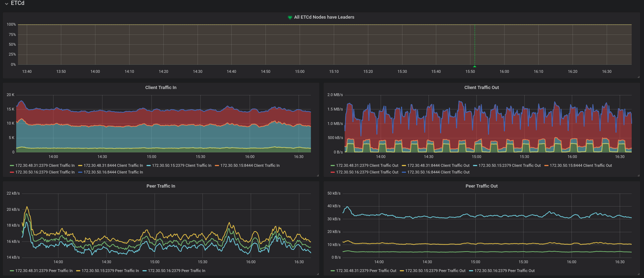Click red color swatch for 172.30.50.16:2379 Client Traffic In
Image resolution: width=644 pixels, height=278 pixels.
(12, 172)
